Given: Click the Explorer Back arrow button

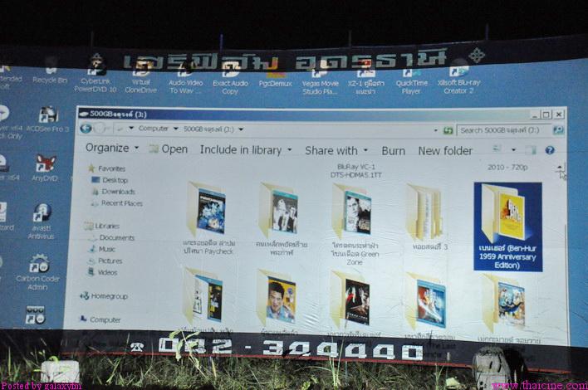Looking at the screenshot, I should point(86,129).
